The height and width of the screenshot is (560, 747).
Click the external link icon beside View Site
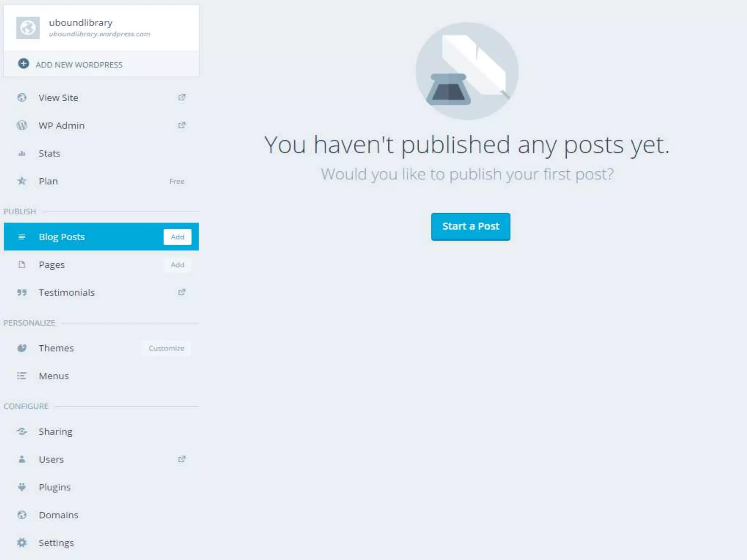tap(181, 97)
